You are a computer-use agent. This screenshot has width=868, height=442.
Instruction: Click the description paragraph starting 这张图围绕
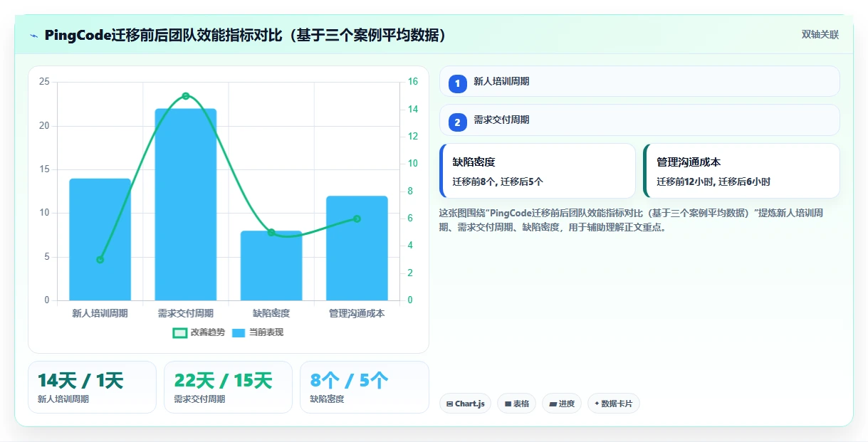coord(631,220)
